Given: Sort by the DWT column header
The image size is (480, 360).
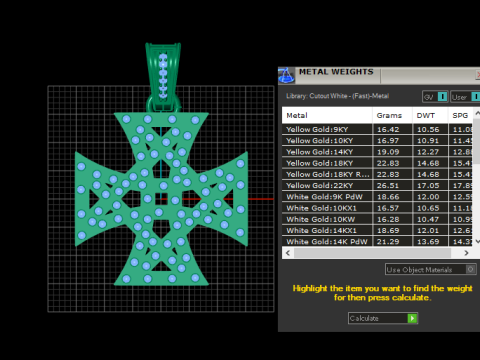Looking at the screenshot, I should [x=430, y=115].
